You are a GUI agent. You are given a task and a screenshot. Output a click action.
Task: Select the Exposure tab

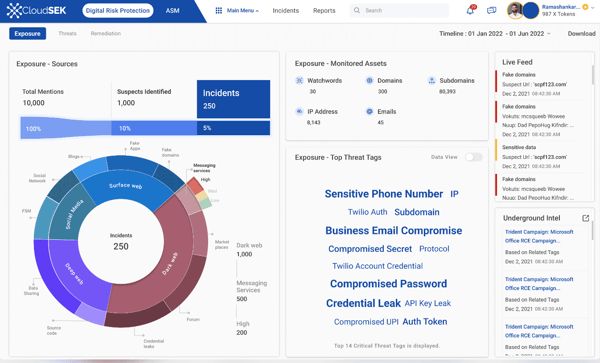(x=28, y=33)
